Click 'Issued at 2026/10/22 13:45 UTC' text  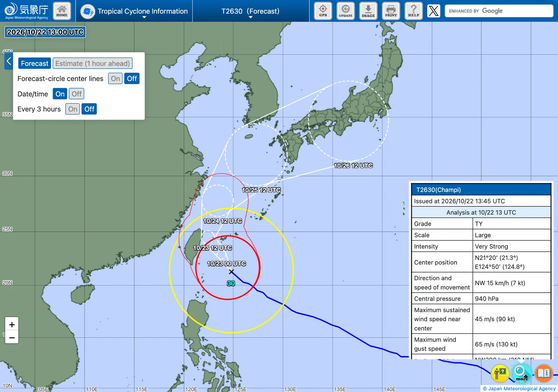[x=459, y=201]
